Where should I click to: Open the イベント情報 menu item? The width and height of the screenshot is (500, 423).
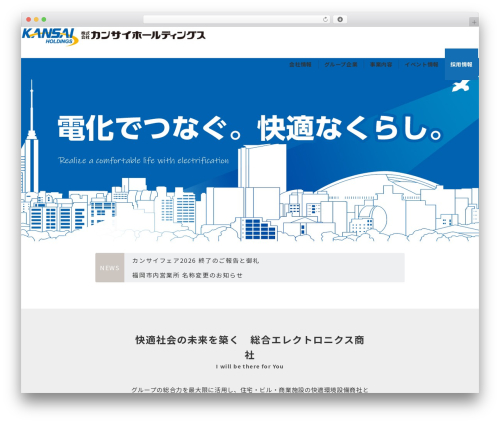421,64
